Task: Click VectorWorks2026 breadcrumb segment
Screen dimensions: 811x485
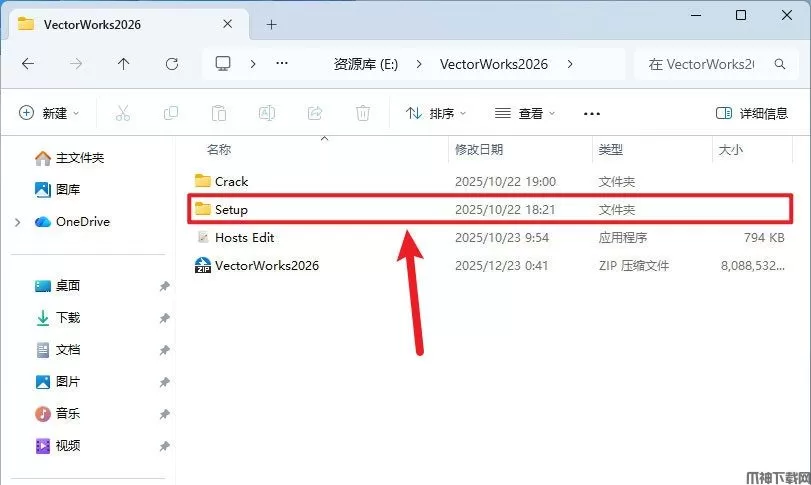Action: [x=493, y=64]
